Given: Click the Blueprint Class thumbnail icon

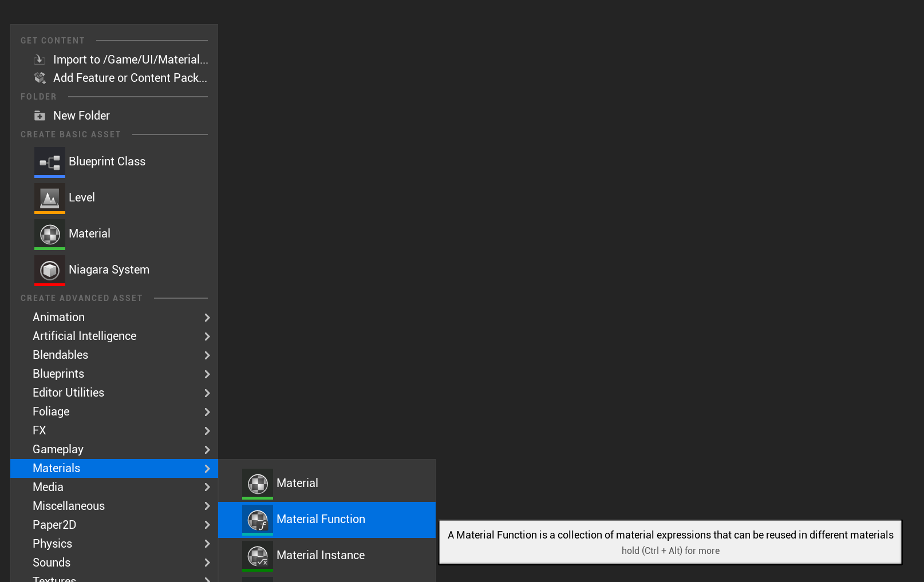Looking at the screenshot, I should pos(50,162).
